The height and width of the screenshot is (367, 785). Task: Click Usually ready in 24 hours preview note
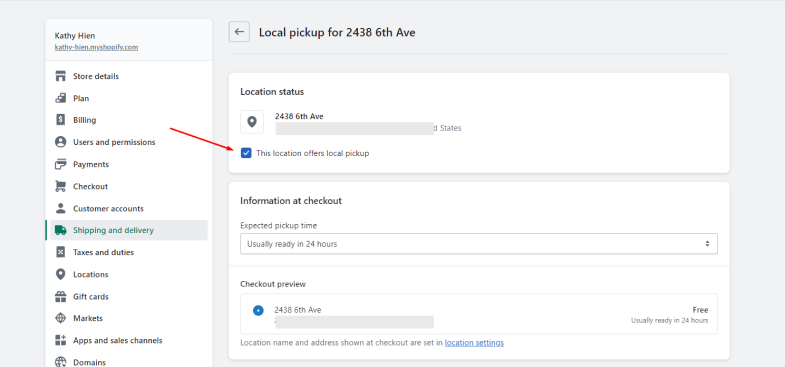point(669,320)
